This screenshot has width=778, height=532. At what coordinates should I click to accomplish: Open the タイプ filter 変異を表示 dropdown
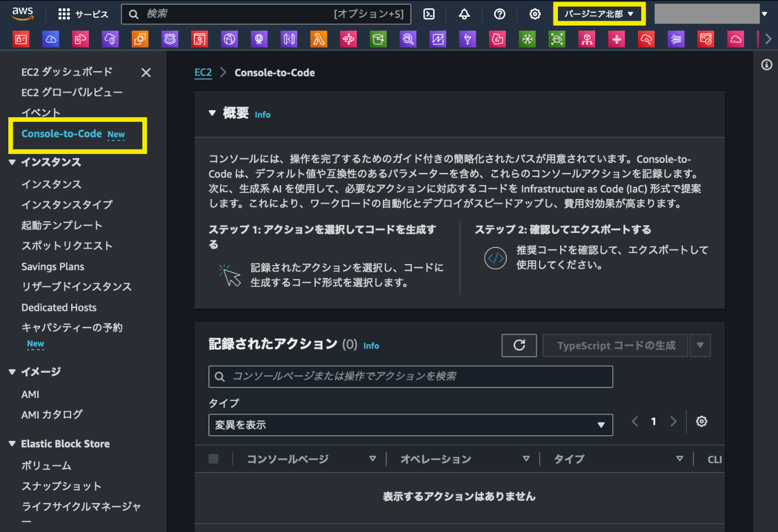tap(411, 425)
